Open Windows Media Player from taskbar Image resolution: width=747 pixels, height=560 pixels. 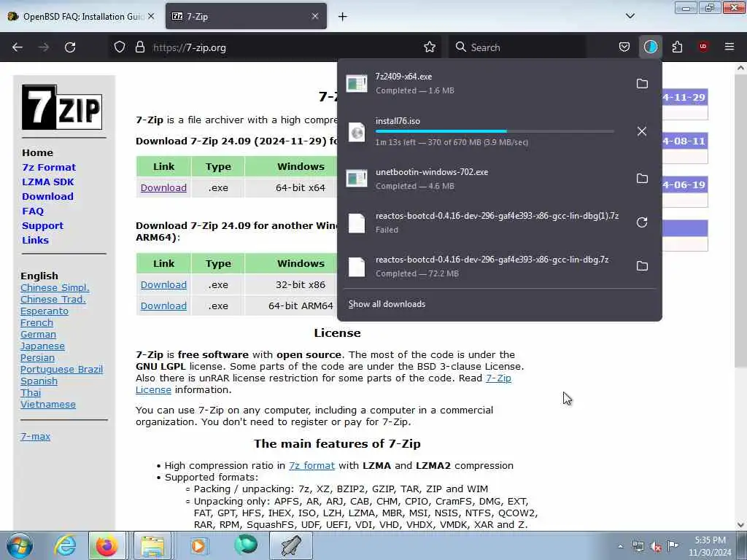click(198, 545)
